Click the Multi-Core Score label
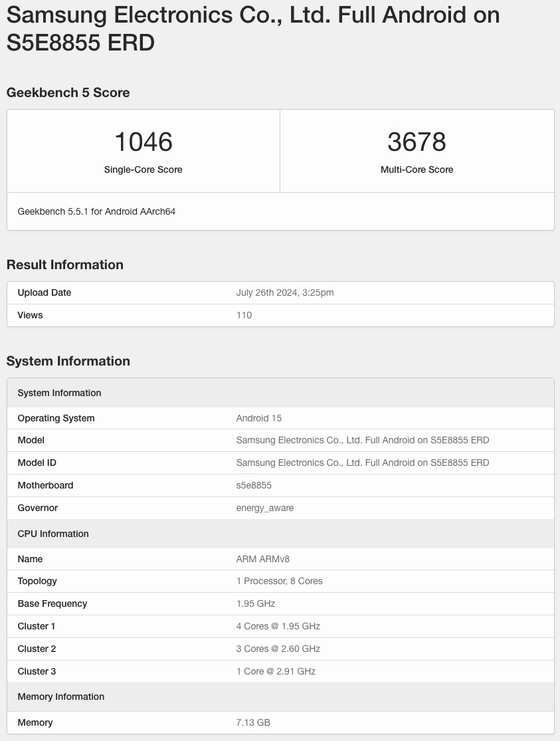This screenshot has height=741, width=560. (x=417, y=169)
